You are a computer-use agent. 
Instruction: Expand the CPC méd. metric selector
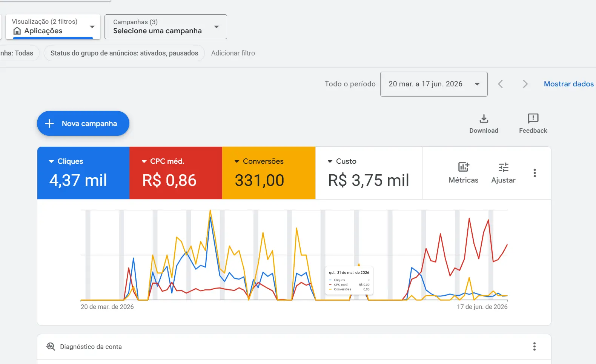tap(144, 161)
